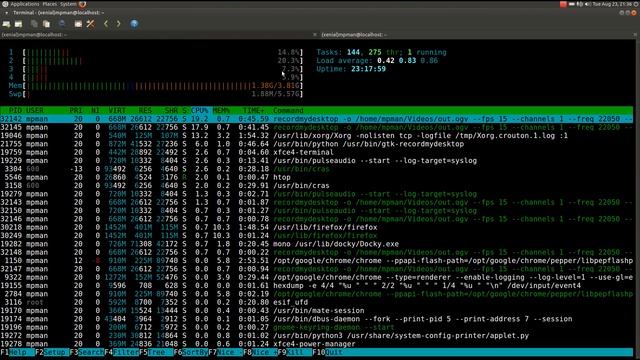Viewport: 640px width, 360px height.
Task: Select the dbus-daemon process row PID 19174
Action: pos(316,319)
